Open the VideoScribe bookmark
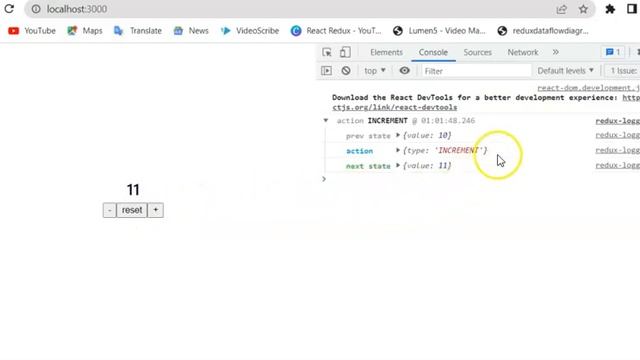This screenshot has width=640, height=360. tap(250, 31)
